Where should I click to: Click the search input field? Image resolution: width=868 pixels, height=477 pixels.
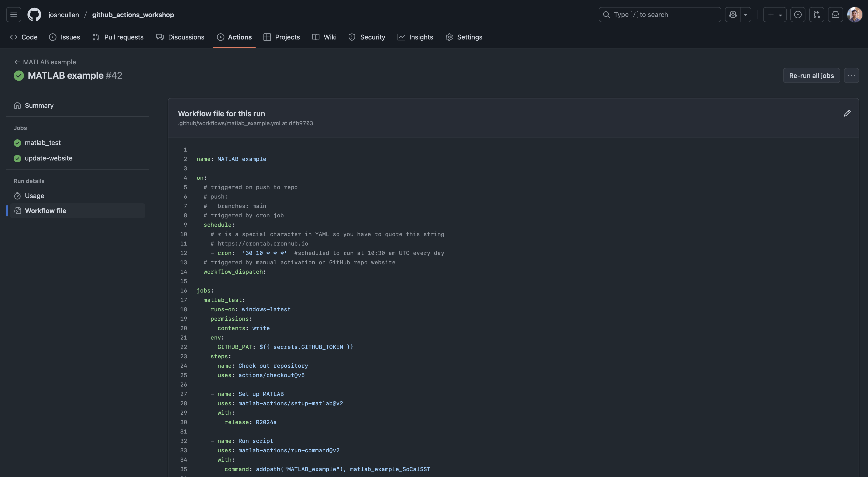659,15
